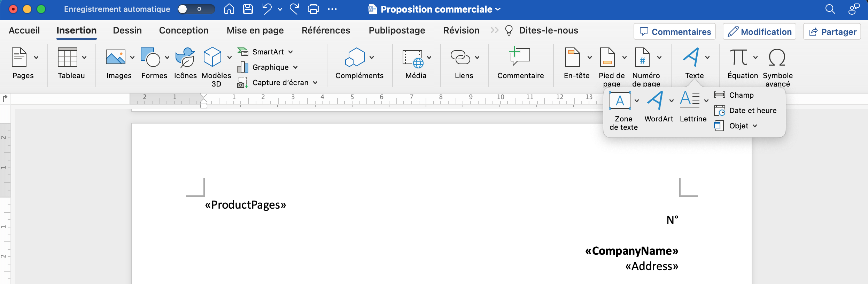Viewport: 868px width, 284px height.
Task: Insert an Équation with the pi icon
Action: click(x=738, y=58)
